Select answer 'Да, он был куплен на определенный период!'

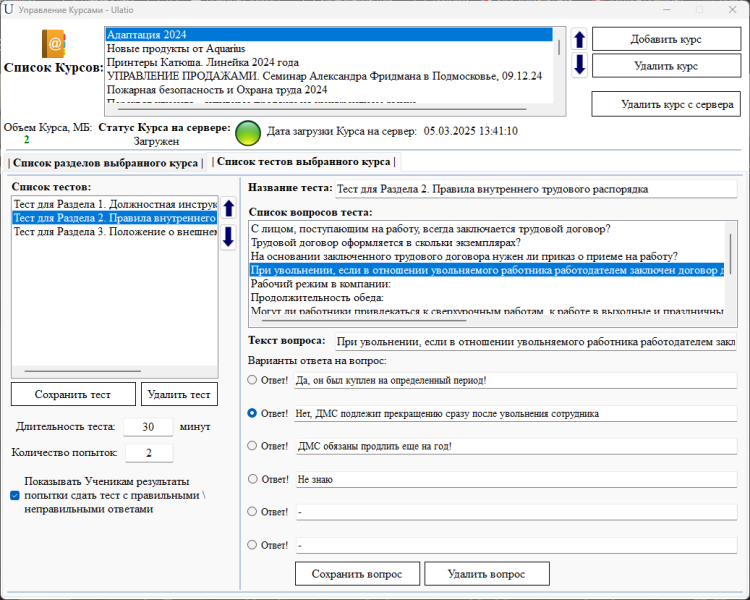(x=252, y=380)
